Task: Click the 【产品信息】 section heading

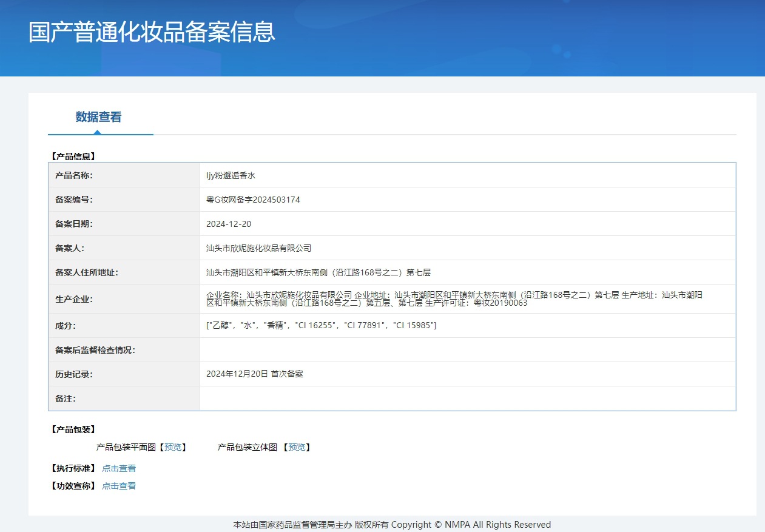Action: click(x=73, y=157)
